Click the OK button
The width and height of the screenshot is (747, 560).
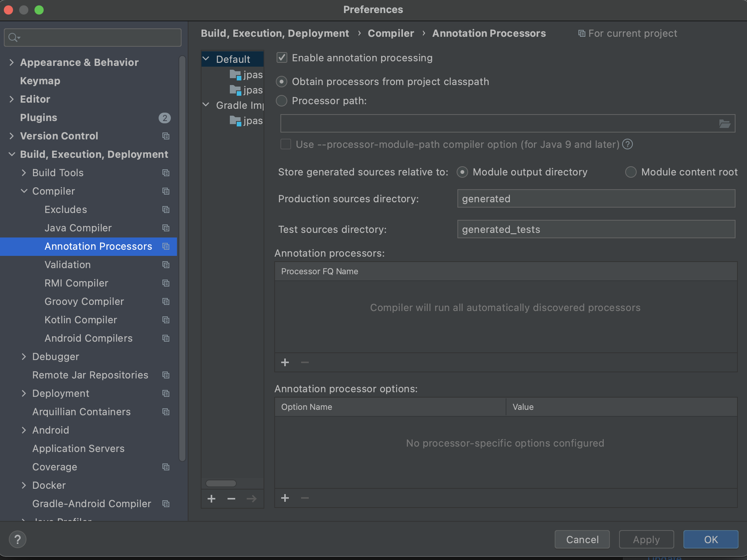pos(711,539)
